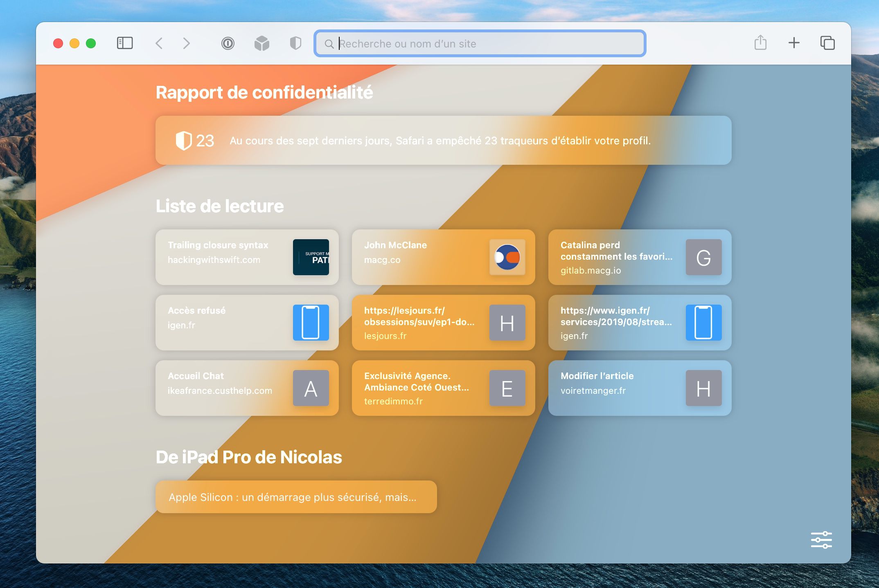Screen dimensions: 879x588
Task: Open "Apple Silicon" tab from Nicolas's iPad
Action: 296,497
